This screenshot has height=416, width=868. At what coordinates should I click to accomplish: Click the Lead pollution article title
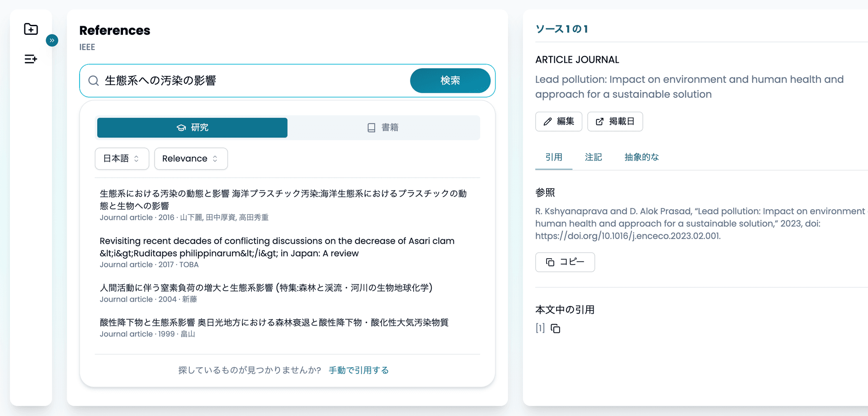click(689, 87)
